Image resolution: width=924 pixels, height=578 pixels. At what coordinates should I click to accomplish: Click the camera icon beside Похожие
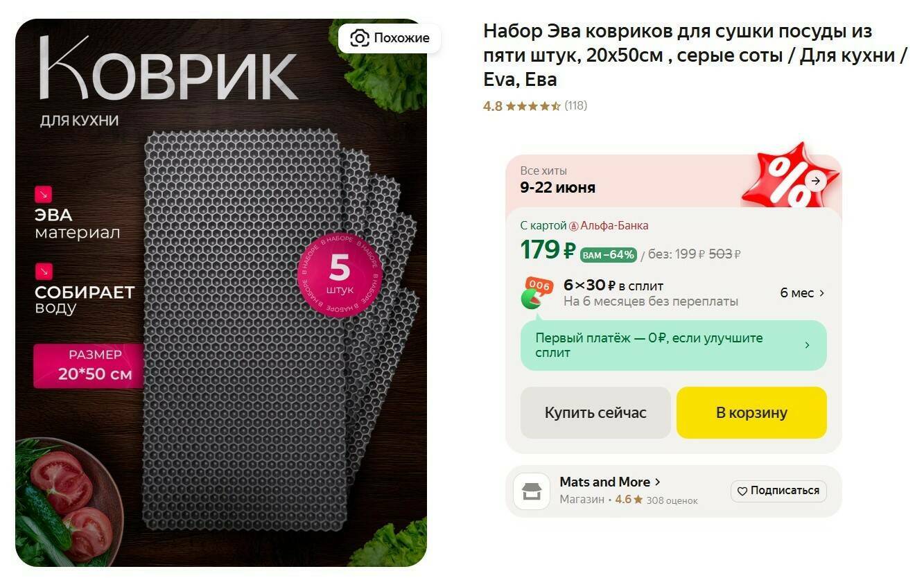click(359, 38)
